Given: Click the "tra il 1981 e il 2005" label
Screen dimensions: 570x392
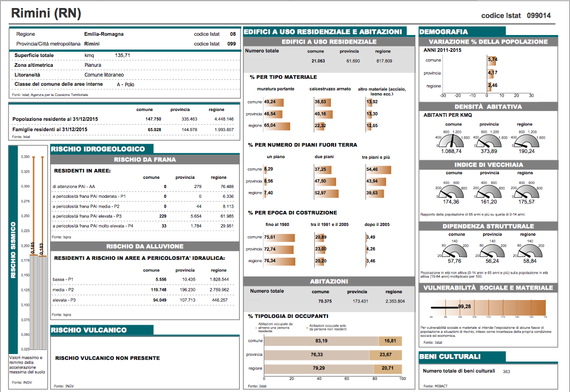Looking at the screenshot, I should tap(329, 225).
